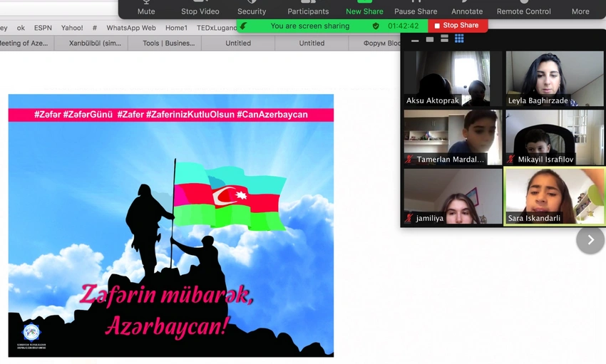Image resolution: width=606 pixels, height=364 pixels.
Task: Open the Xarıbülbül browser tab
Action: click(94, 43)
